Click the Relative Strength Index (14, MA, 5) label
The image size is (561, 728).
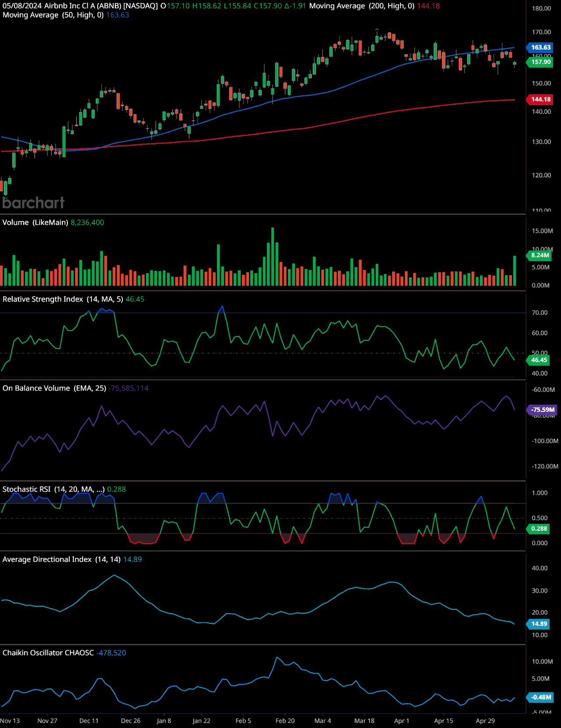pos(63,299)
